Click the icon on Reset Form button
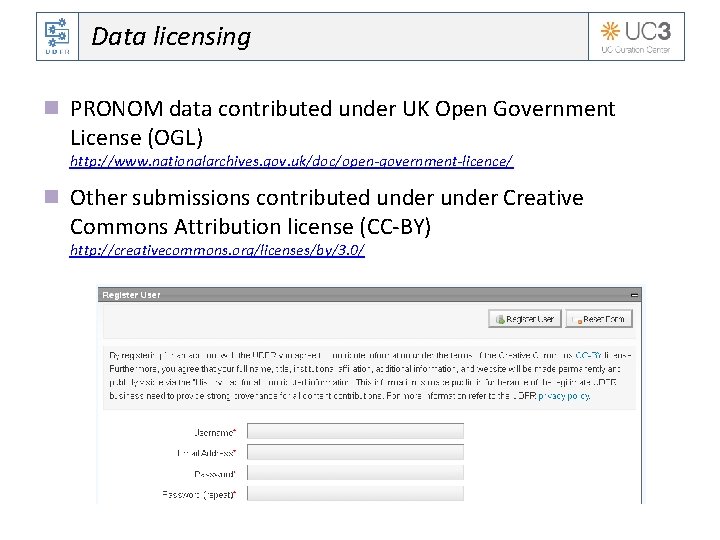 [x=579, y=321]
